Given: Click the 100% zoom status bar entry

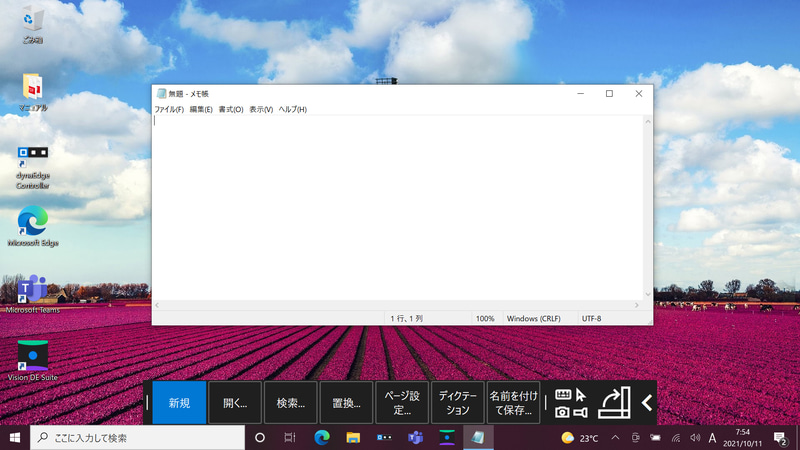Looking at the screenshot, I should tap(485, 318).
